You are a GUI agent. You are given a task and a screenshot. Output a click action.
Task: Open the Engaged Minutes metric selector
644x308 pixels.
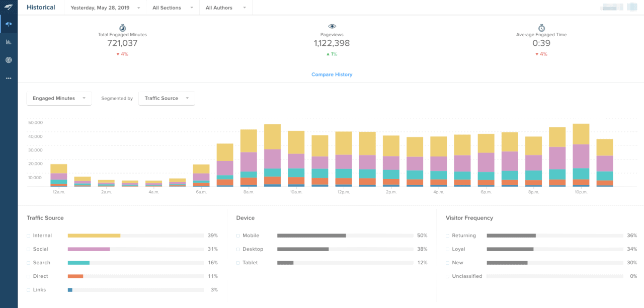pos(58,98)
